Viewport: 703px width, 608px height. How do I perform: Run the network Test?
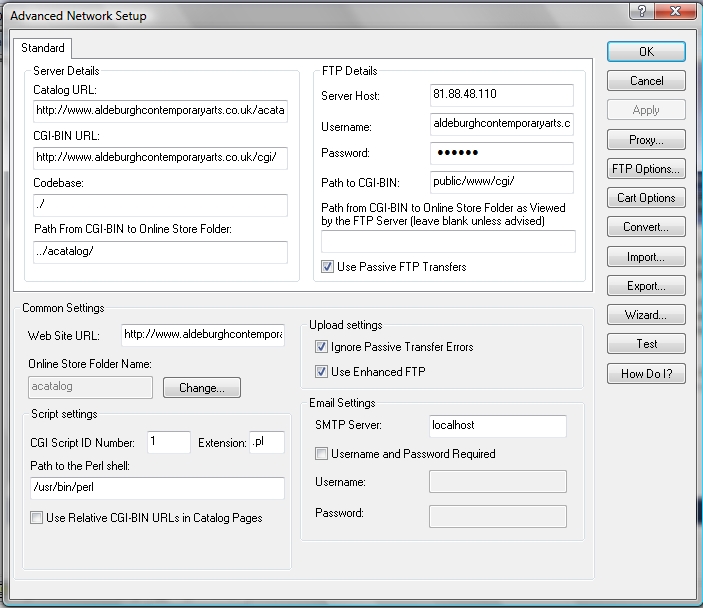point(646,344)
